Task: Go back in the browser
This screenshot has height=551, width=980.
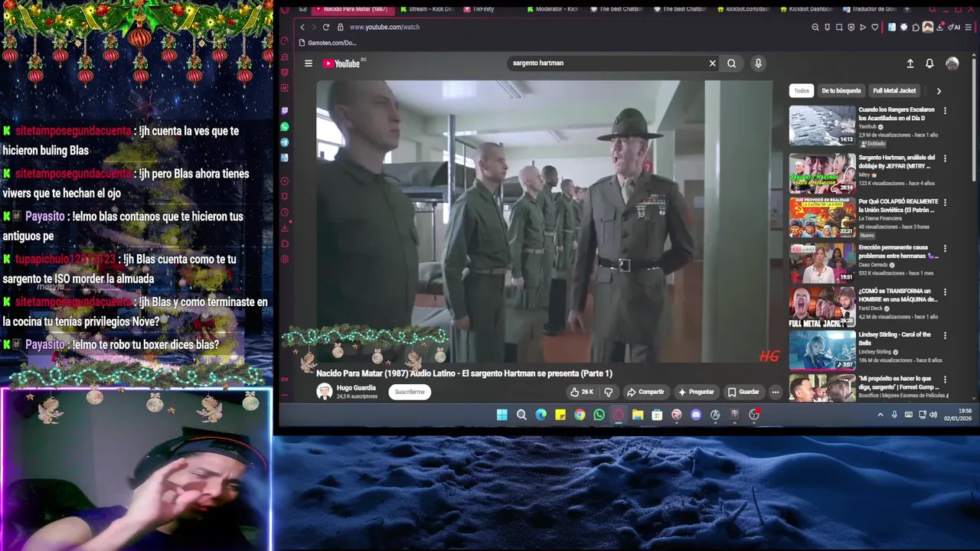Action: point(302,27)
